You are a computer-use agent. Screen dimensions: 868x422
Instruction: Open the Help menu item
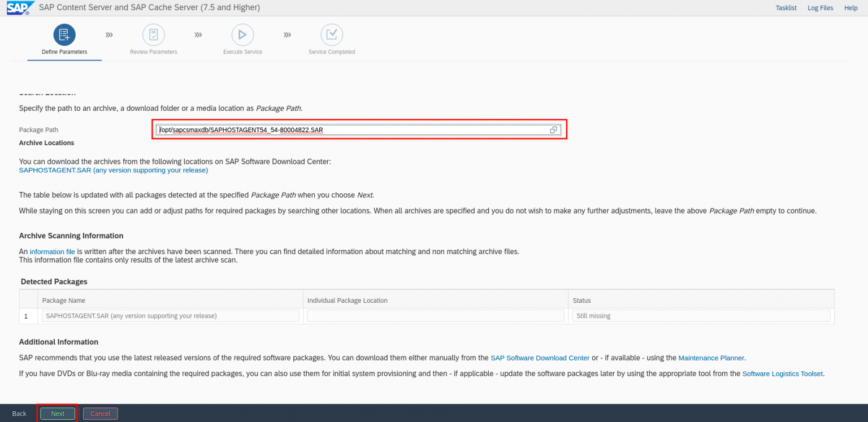point(850,8)
